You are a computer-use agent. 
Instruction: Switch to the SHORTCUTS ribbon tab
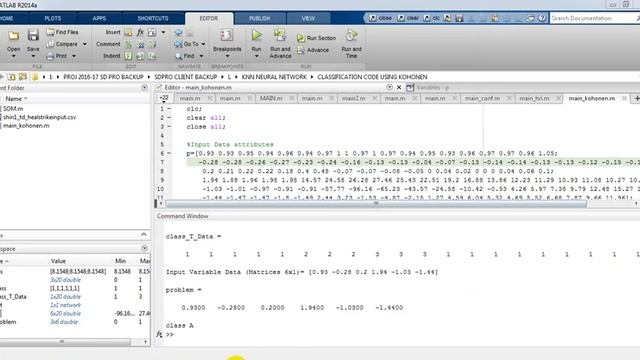153,18
